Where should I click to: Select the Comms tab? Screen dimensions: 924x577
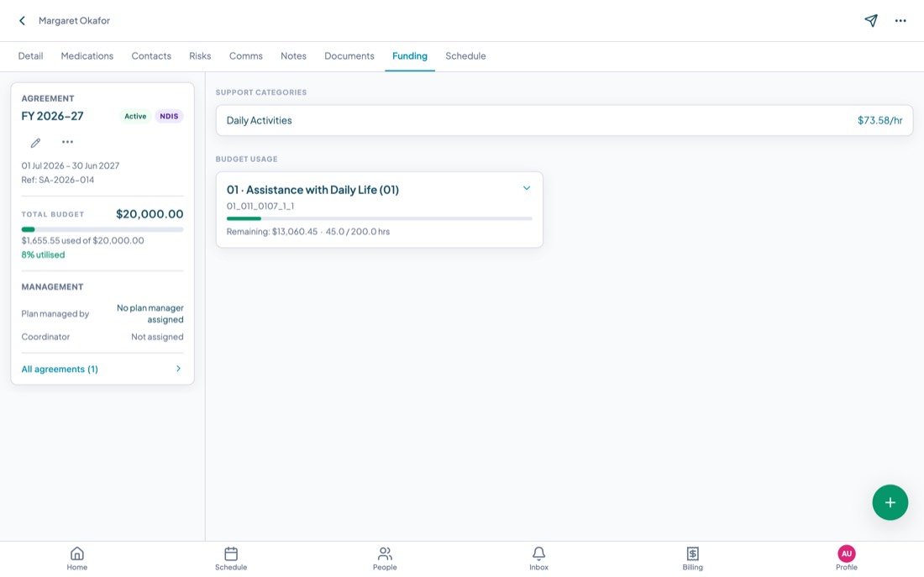(x=246, y=56)
